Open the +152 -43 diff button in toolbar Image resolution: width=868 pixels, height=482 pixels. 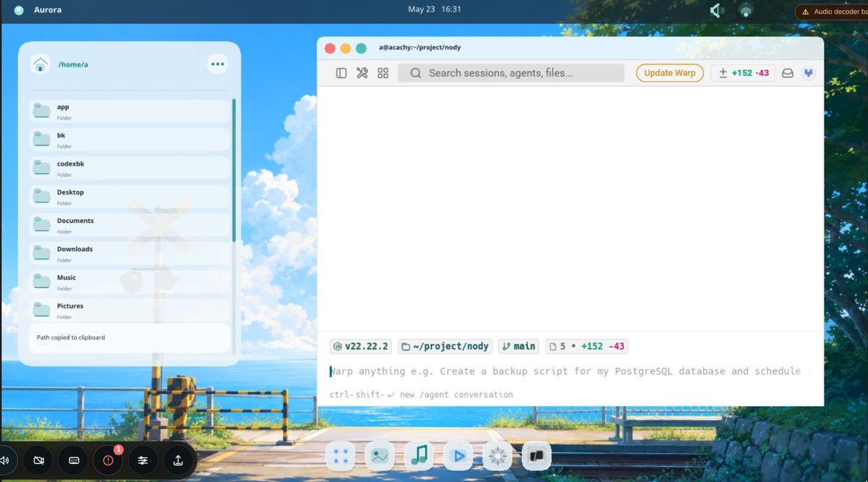coord(743,73)
